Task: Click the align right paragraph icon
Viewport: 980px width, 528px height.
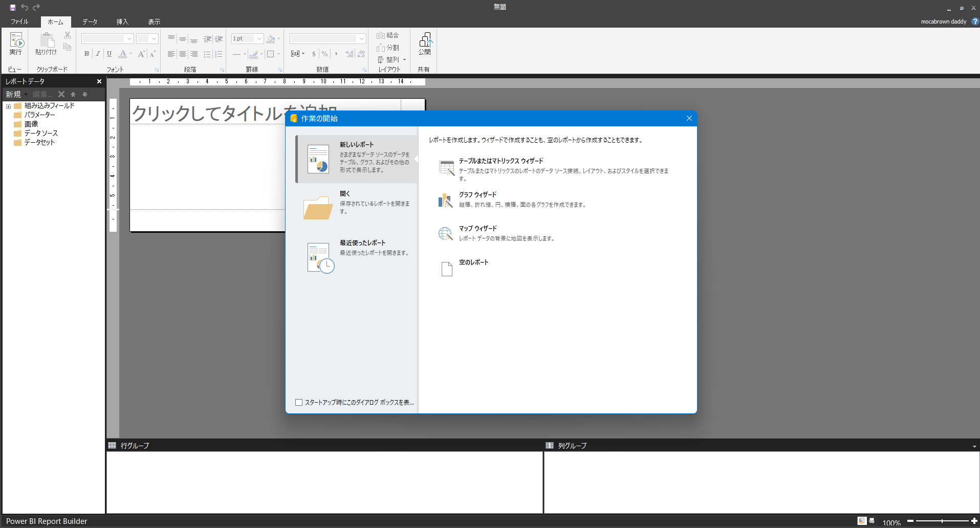Action: 194,54
